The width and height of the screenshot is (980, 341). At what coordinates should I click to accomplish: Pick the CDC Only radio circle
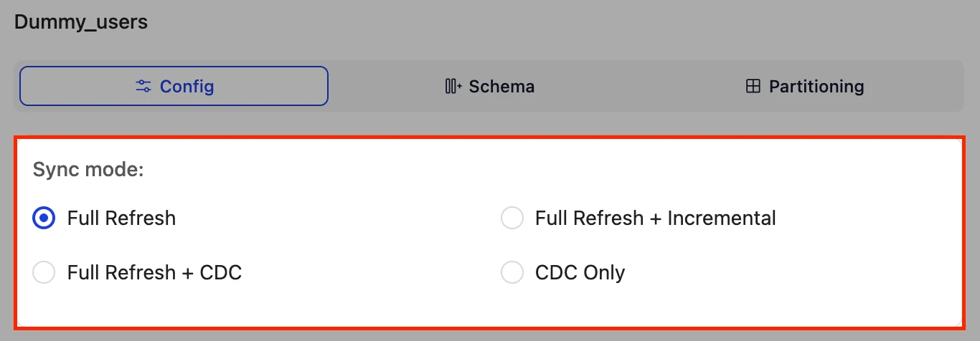click(512, 273)
